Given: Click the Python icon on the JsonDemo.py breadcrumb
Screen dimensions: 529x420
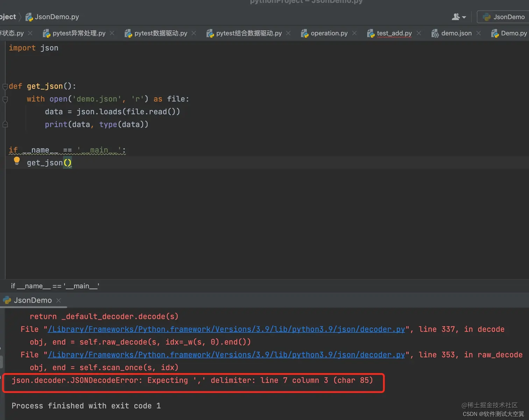Looking at the screenshot, I should click(29, 17).
